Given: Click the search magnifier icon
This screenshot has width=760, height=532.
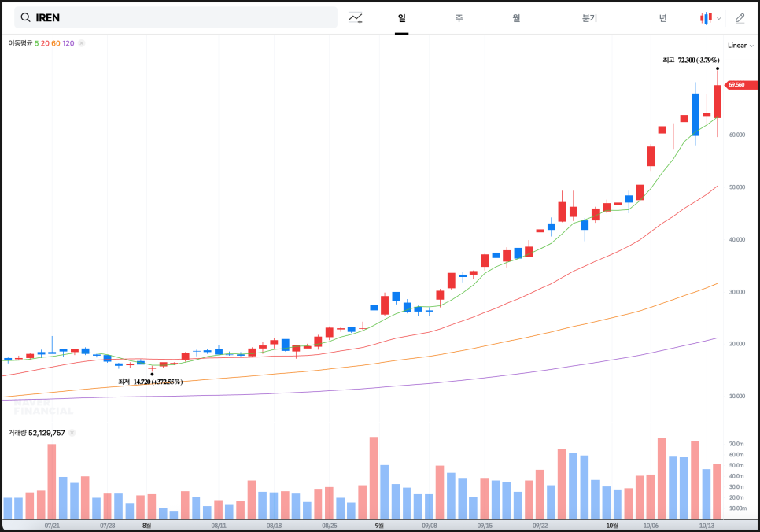Looking at the screenshot, I should (26, 17).
